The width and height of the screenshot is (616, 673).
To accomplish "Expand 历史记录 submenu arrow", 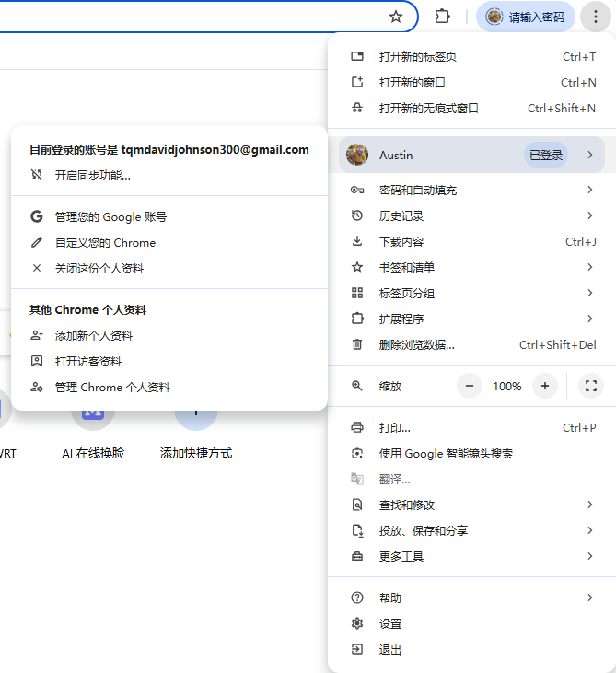I will (590, 215).
